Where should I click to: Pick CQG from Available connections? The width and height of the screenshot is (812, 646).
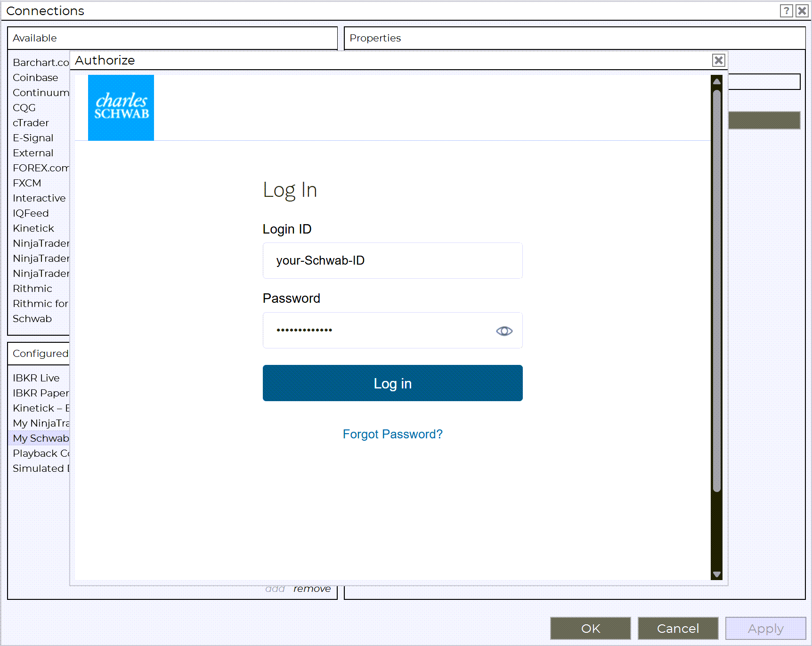(24, 108)
